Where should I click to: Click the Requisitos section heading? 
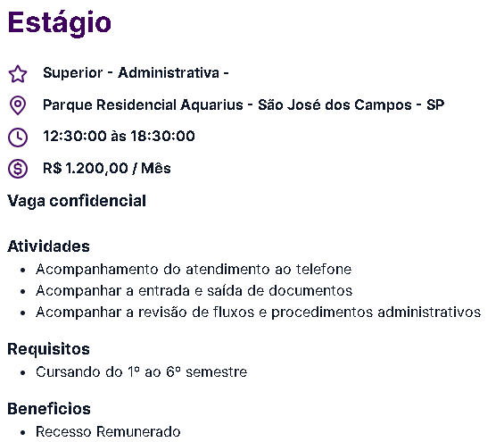tap(48, 349)
